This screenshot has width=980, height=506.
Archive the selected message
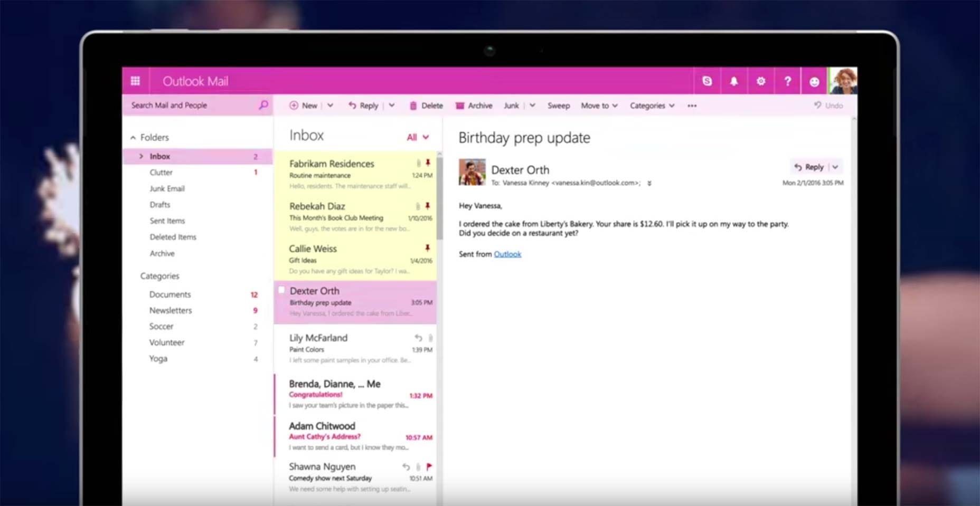pos(474,106)
